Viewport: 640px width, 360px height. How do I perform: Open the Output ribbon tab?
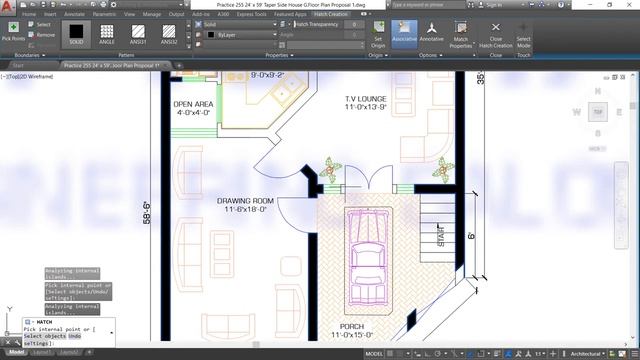176,14
